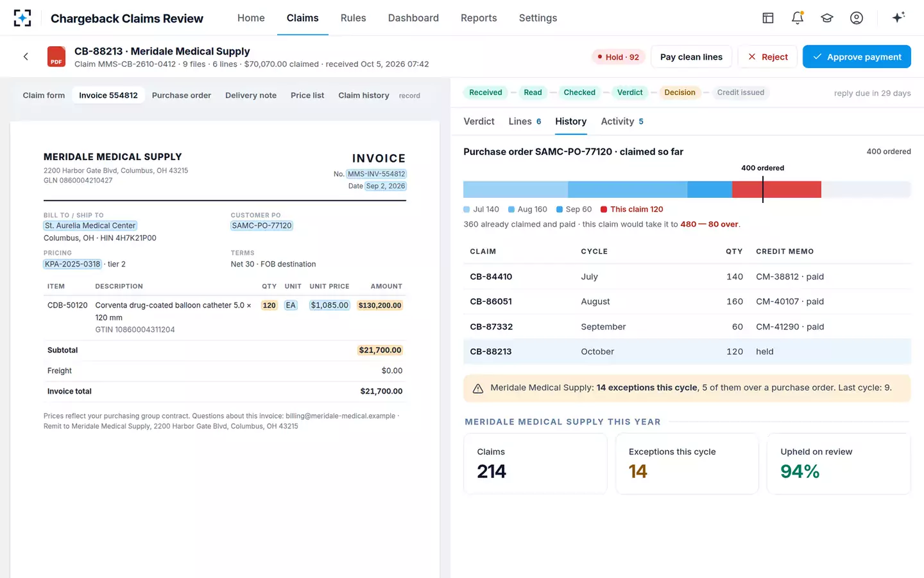Click the red PDF file icon
924x578 pixels.
[x=56, y=57]
